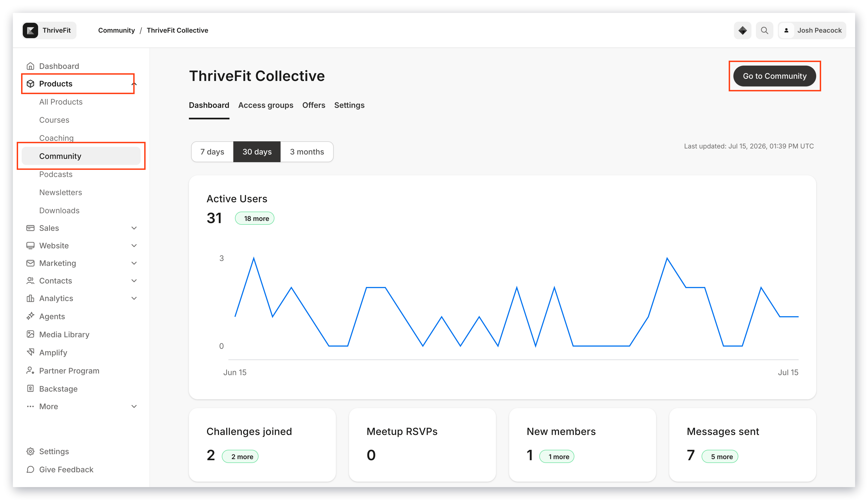
Task: Expand the Website section chevron
Action: point(134,246)
